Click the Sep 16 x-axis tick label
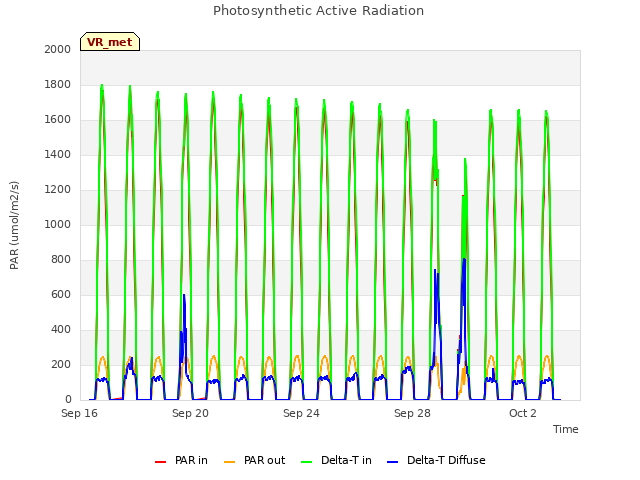The image size is (640, 480). (80, 413)
